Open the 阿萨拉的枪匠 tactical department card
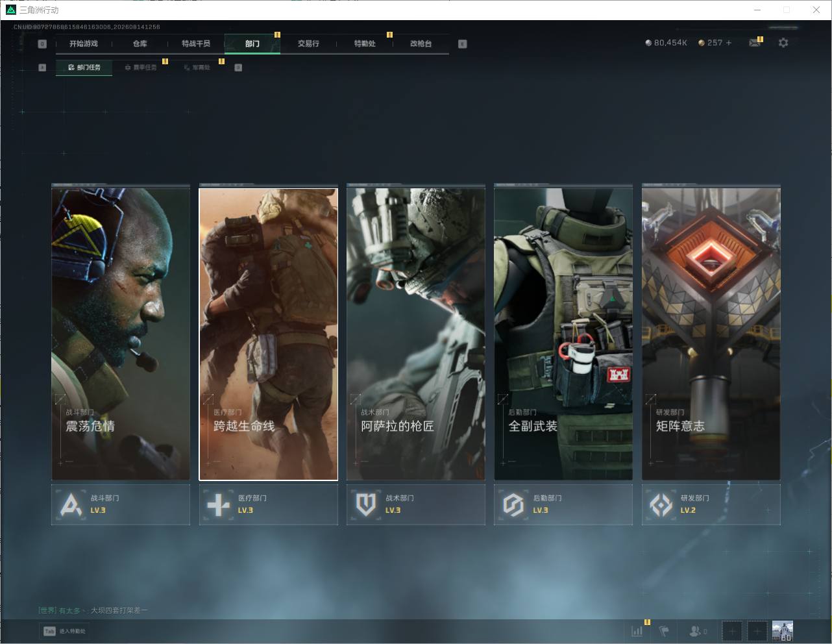Image resolution: width=832 pixels, height=644 pixels. point(416,334)
